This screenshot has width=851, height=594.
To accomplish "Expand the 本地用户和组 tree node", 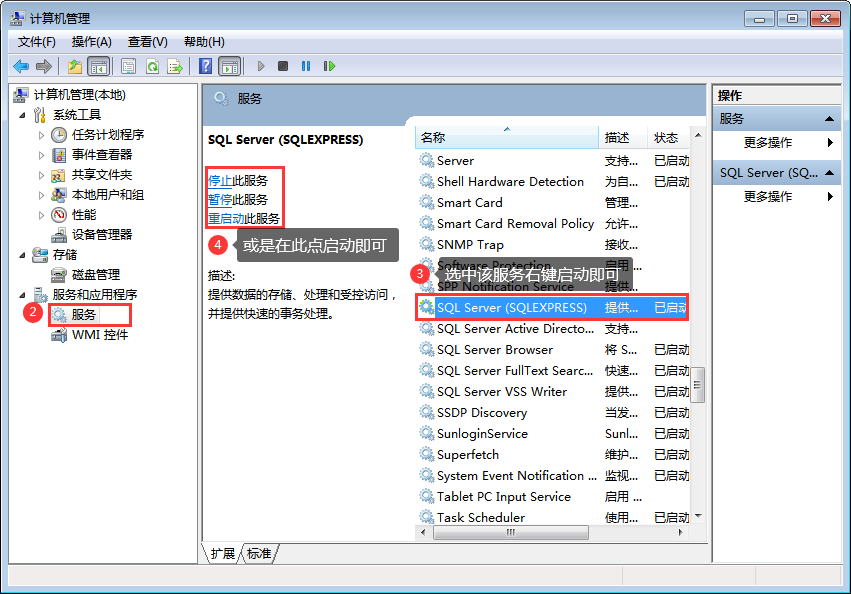I will click(x=41, y=195).
